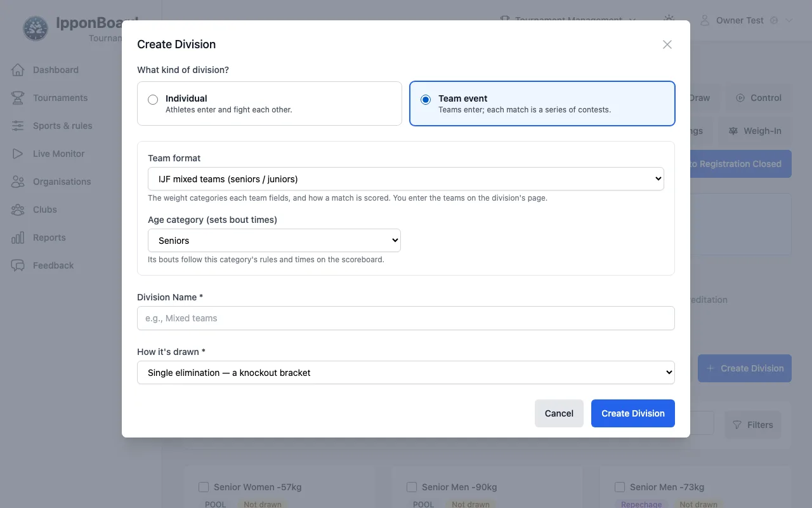Open the How it's drawn dropdown
Image resolution: width=812 pixels, height=508 pixels.
406,373
